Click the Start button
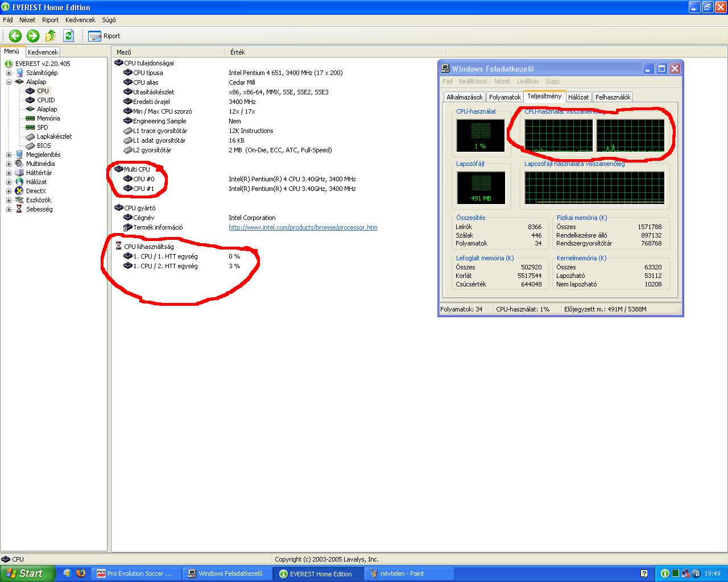728x582 pixels. 27,573
